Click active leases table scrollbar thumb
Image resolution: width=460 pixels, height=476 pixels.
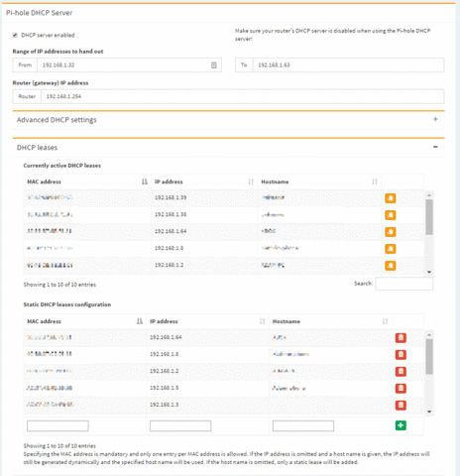(x=429, y=217)
